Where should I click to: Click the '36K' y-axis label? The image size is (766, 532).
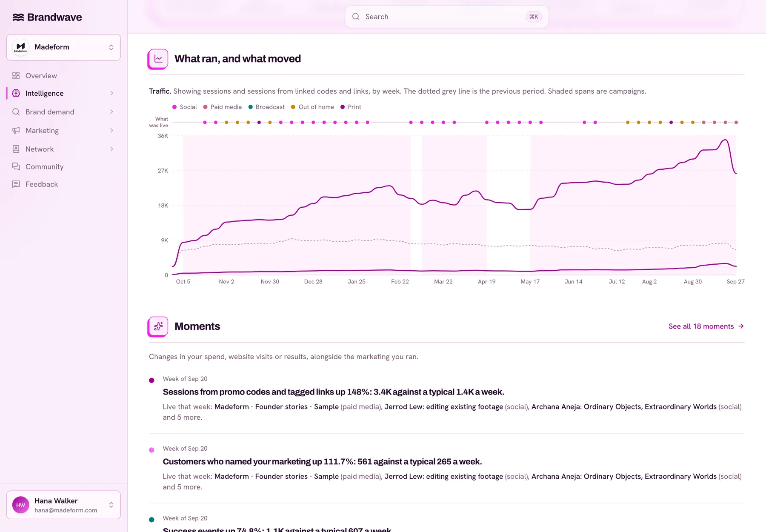[x=163, y=136]
